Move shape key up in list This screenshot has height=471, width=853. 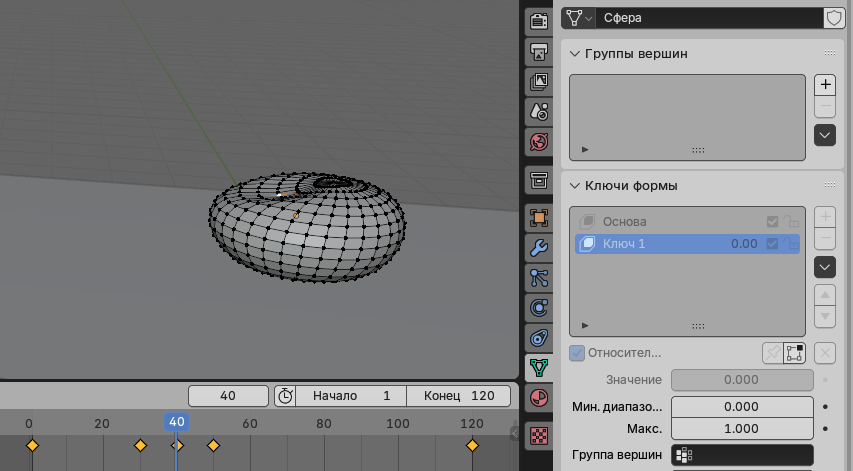[825, 295]
